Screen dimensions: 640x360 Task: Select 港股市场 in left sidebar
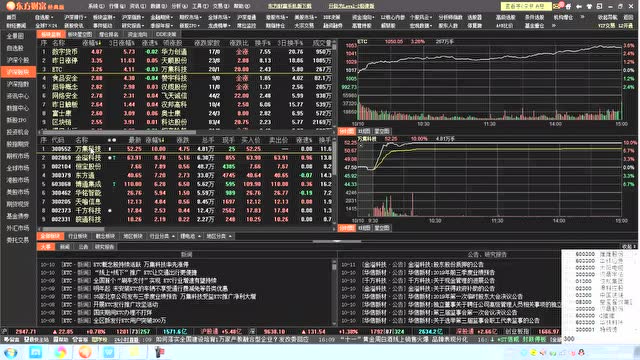[x=18, y=180]
